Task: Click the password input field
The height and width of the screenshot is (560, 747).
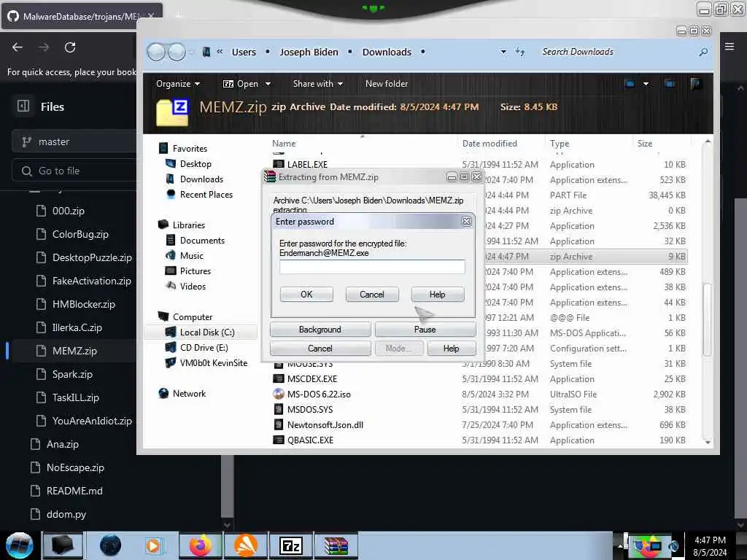Action: coord(372,267)
